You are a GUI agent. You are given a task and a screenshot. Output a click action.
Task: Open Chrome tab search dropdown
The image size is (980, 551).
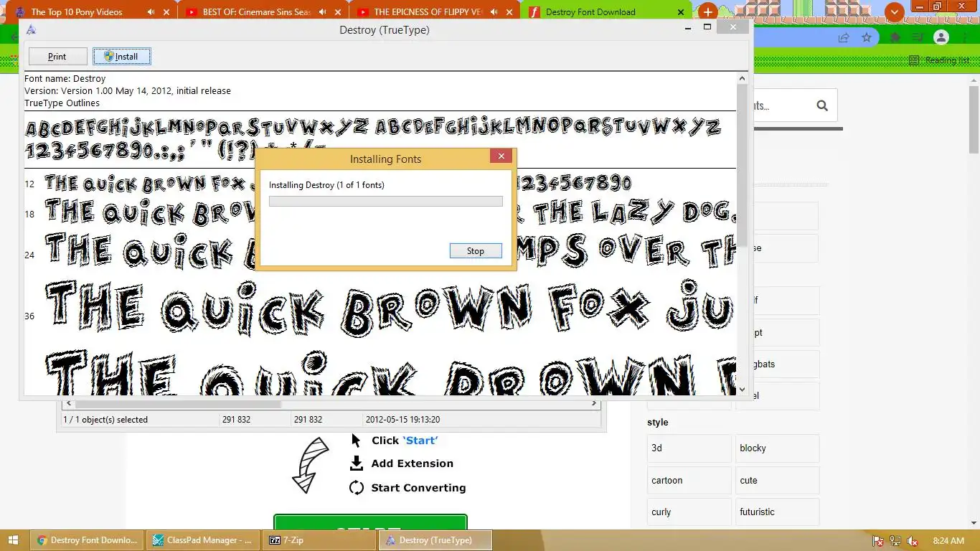[x=894, y=12]
